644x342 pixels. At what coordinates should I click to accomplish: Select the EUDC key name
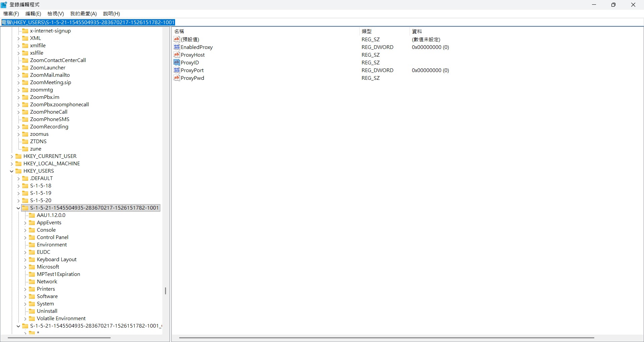[44, 252]
